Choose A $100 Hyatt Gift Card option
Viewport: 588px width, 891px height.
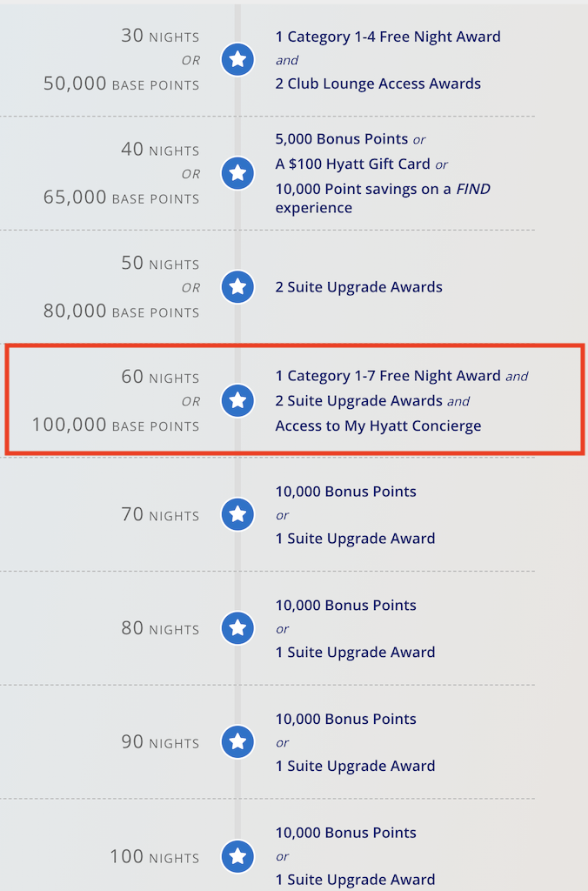tap(352, 164)
